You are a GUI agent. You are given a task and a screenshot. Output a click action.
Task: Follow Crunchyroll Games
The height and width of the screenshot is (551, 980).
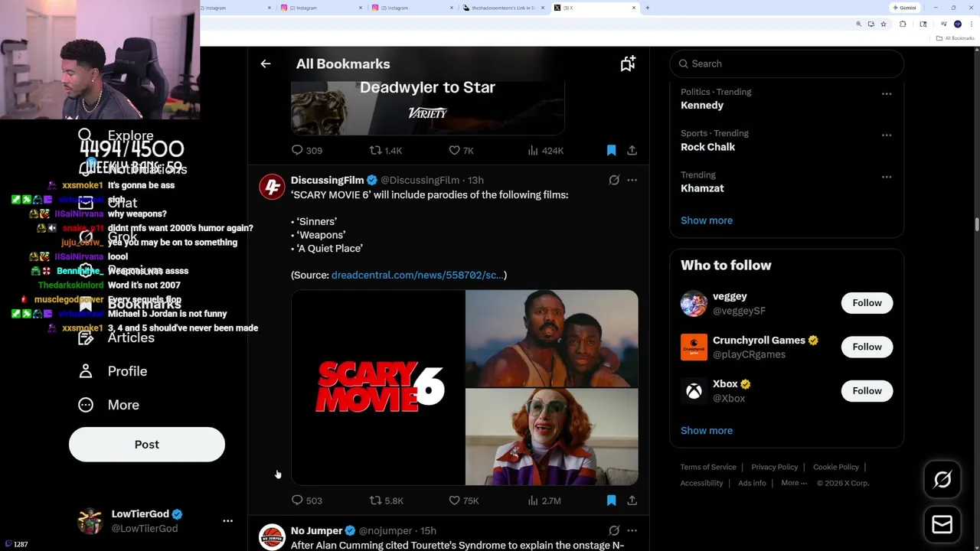click(867, 347)
